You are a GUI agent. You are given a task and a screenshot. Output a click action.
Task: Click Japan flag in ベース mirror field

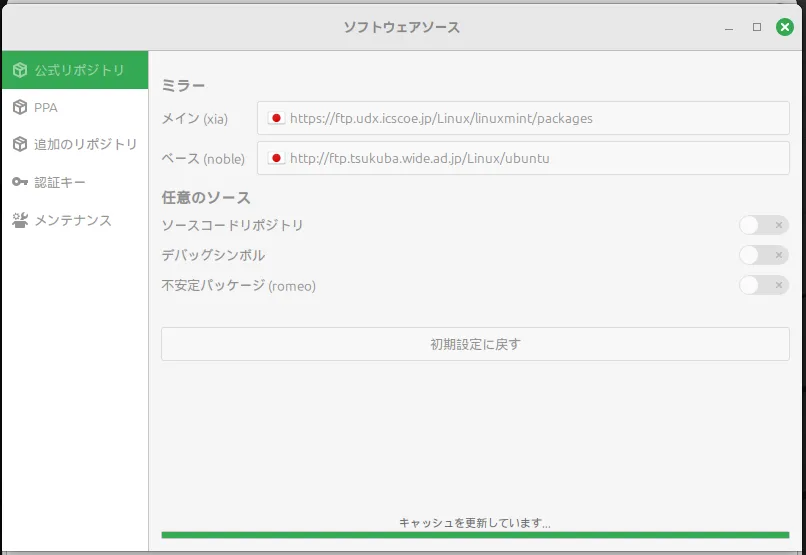(x=277, y=158)
